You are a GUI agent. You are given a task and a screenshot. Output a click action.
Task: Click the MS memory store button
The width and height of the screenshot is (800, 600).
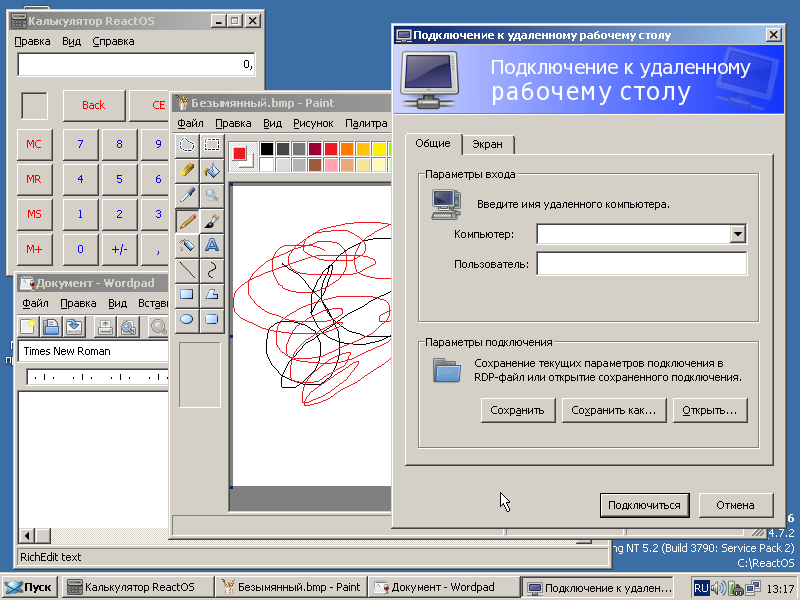click(x=34, y=214)
